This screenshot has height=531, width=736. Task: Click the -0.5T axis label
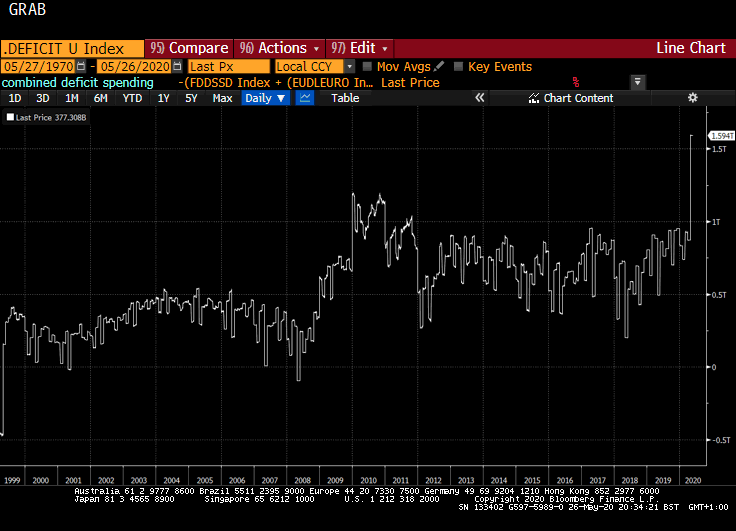click(x=721, y=440)
